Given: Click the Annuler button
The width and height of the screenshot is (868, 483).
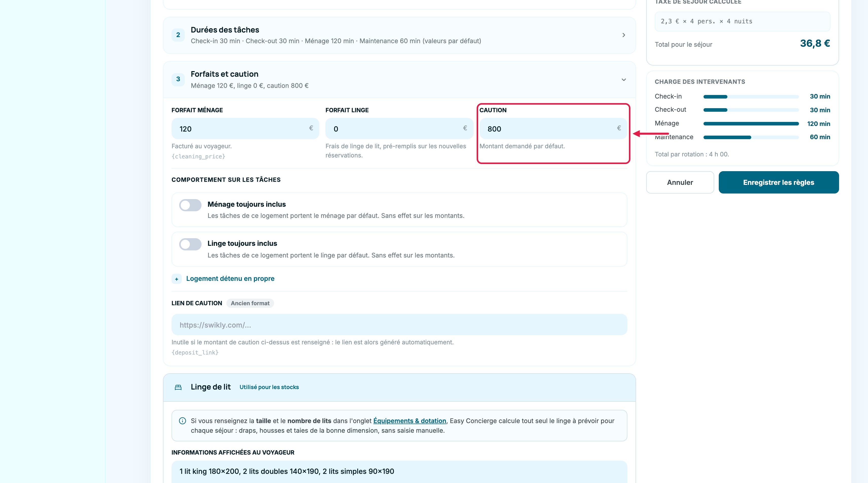Looking at the screenshot, I should coord(680,182).
